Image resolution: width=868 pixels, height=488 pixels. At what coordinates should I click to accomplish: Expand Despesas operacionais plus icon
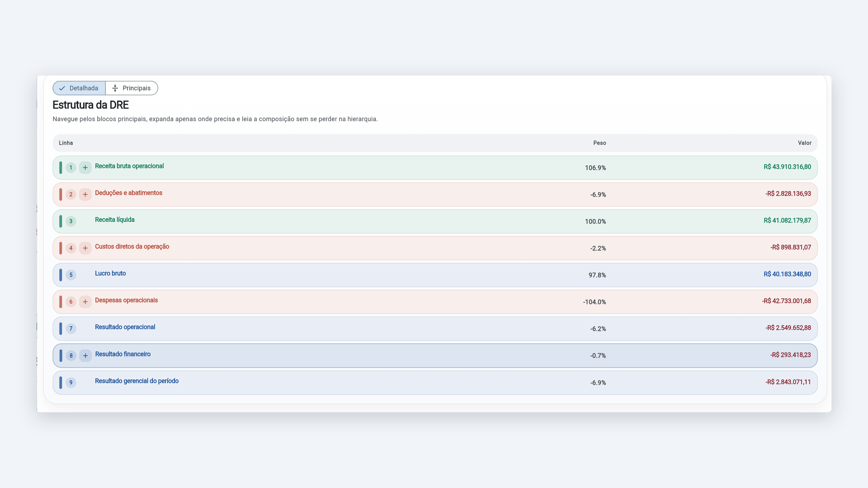click(x=85, y=302)
